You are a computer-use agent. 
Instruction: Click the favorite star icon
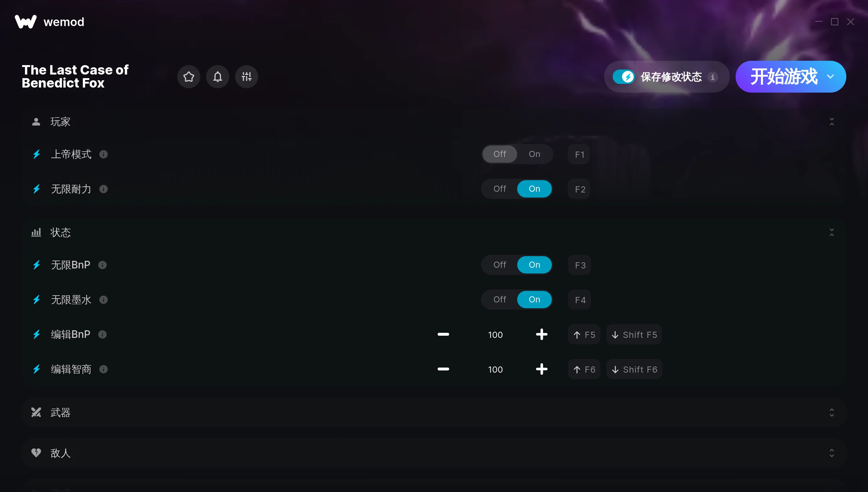coord(188,77)
